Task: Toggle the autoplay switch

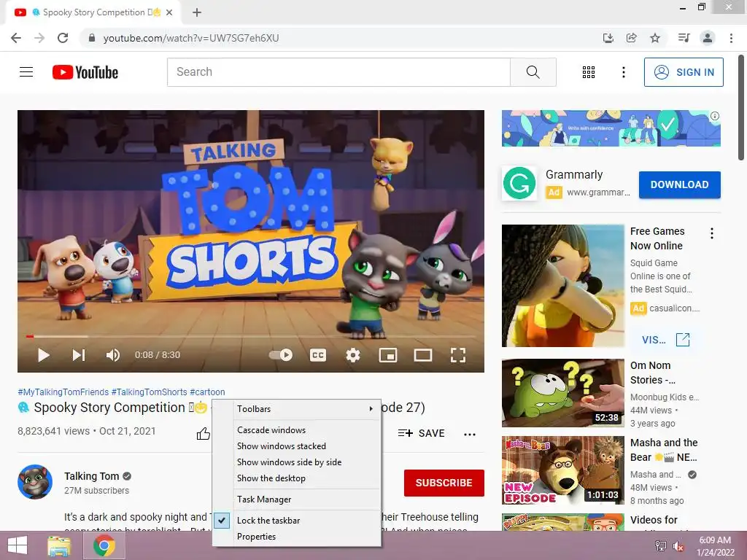Action: pos(281,355)
